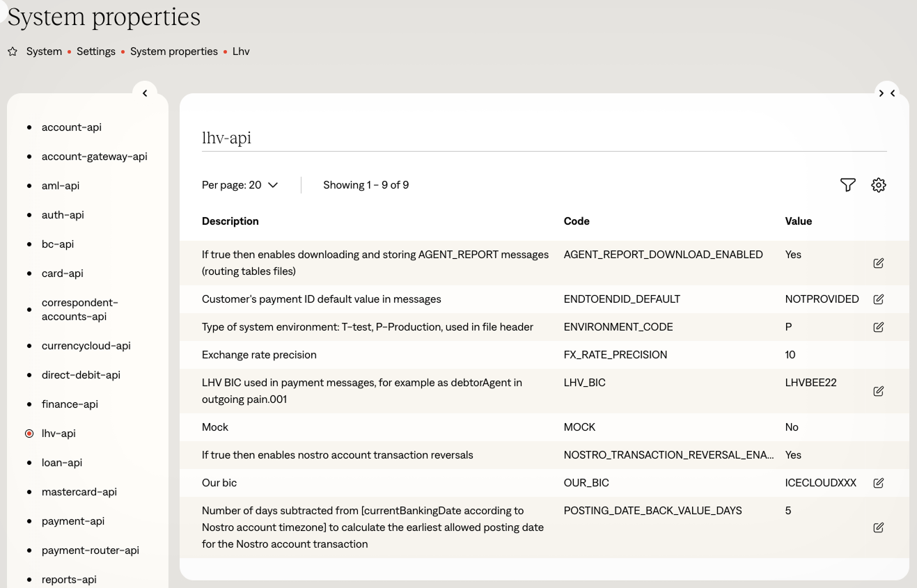Collapse the left sidebar with chevron
This screenshot has width=917, height=588.
[x=145, y=93]
